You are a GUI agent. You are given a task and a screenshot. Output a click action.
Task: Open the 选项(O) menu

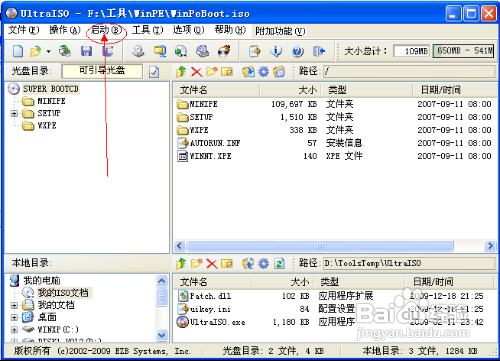pos(188,30)
